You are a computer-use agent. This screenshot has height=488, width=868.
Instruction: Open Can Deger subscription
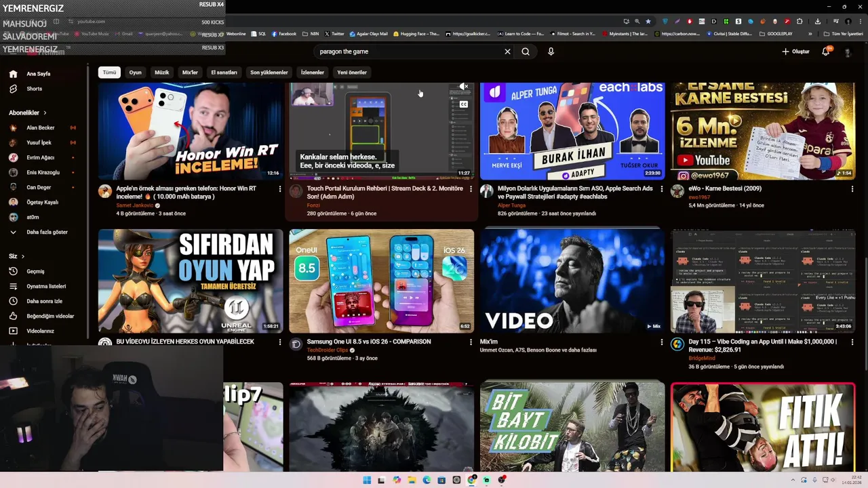pyautogui.click(x=45, y=187)
